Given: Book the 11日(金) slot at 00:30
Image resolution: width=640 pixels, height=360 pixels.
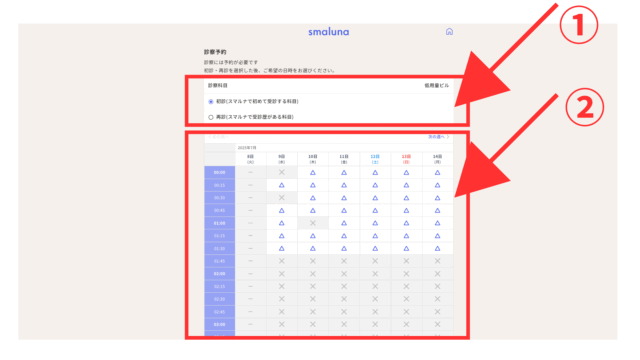Looking at the screenshot, I should 344,198.
